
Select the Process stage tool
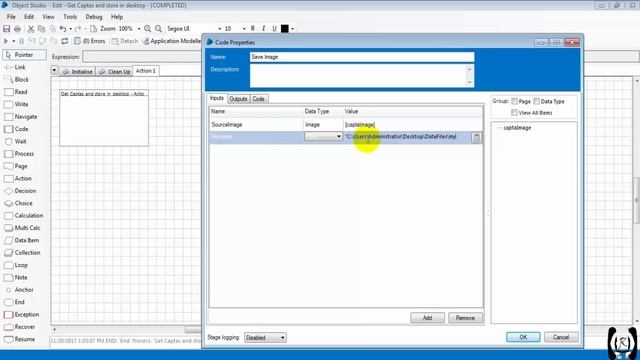(19, 154)
